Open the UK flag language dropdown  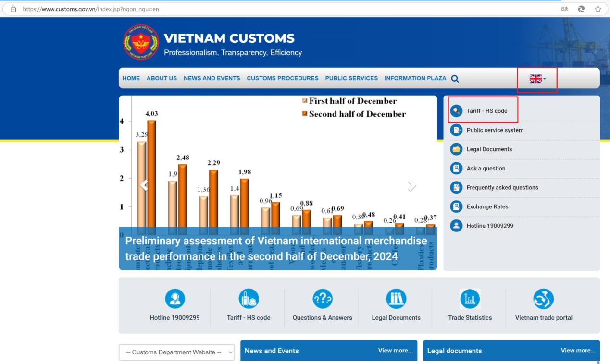coord(537,79)
